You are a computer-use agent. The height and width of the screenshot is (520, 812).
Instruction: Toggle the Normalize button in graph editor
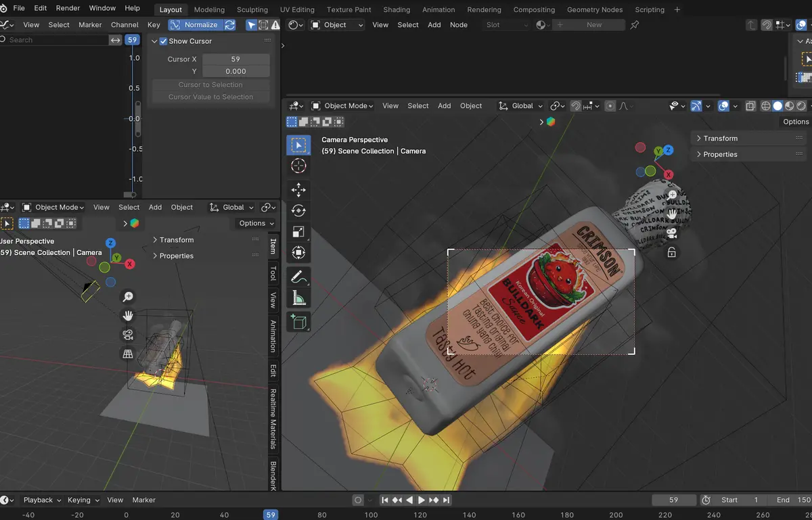click(x=194, y=25)
